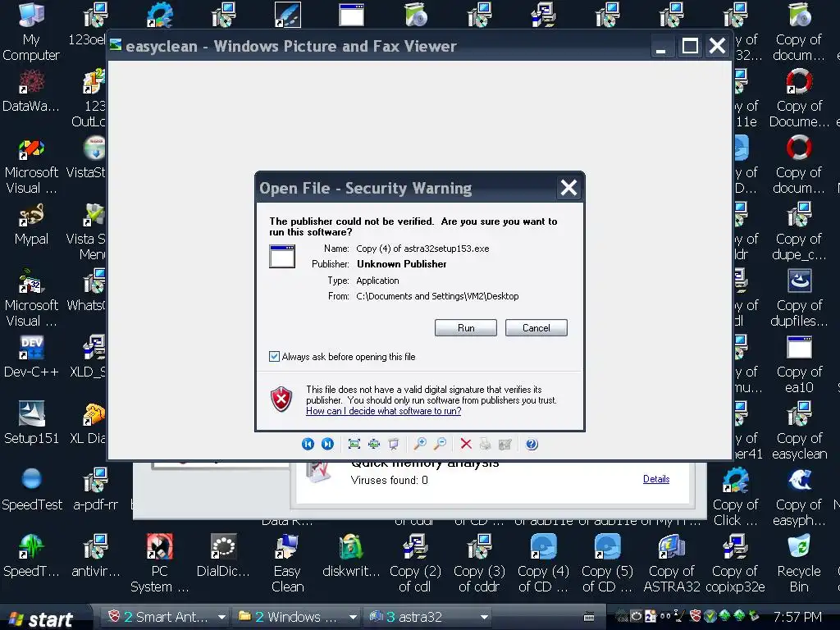Start the slide show from viewer toolbar
The height and width of the screenshot is (630, 840).
pos(394,444)
